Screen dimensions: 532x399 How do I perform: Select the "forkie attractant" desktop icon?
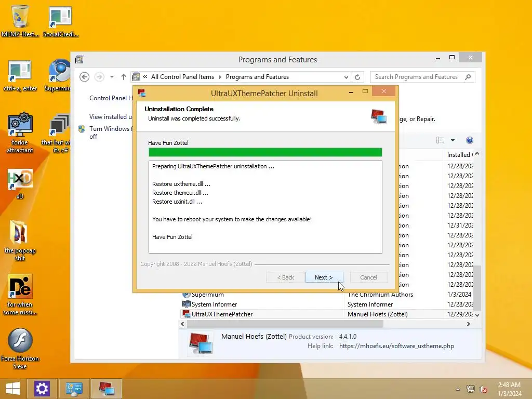click(20, 132)
